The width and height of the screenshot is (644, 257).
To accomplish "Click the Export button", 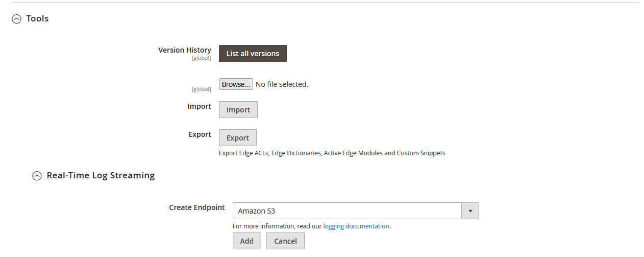I will [238, 138].
